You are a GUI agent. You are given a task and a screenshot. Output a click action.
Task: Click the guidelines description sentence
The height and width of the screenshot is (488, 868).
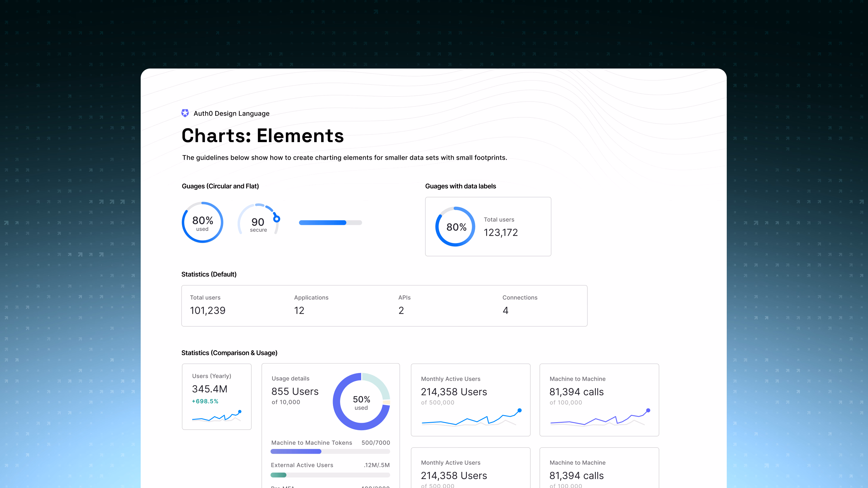(x=344, y=158)
